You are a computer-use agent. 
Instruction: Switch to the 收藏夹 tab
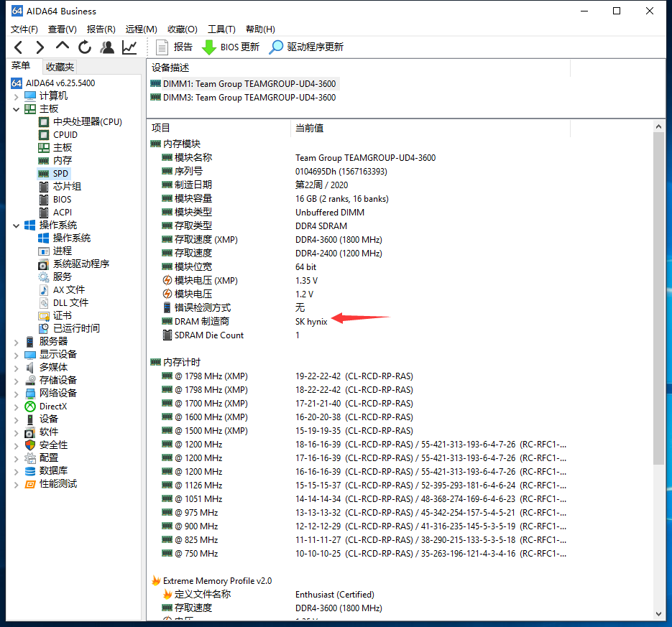pyautogui.click(x=60, y=67)
